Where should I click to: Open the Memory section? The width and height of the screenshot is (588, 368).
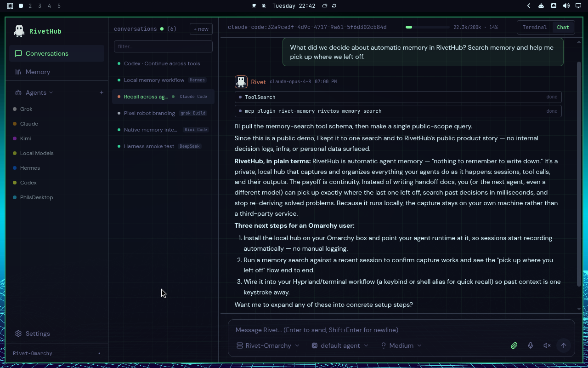pos(57,72)
